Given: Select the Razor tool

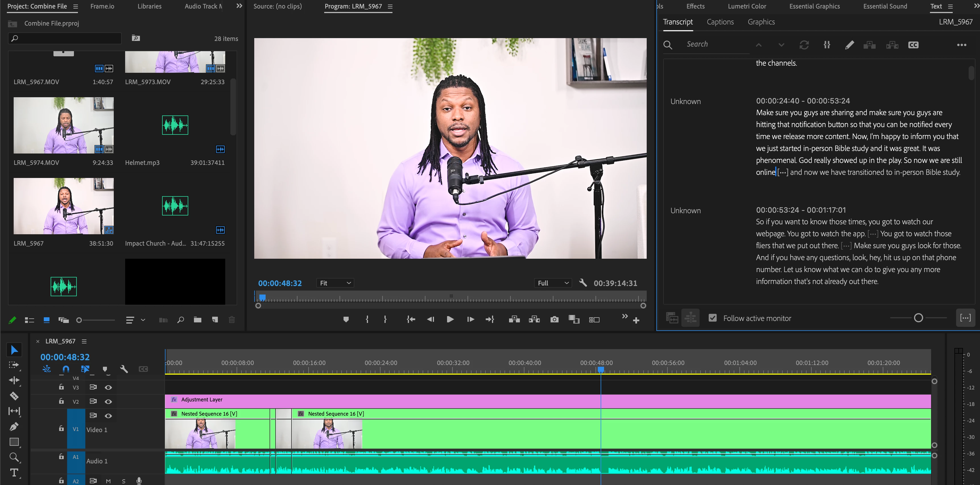Looking at the screenshot, I should click(14, 396).
